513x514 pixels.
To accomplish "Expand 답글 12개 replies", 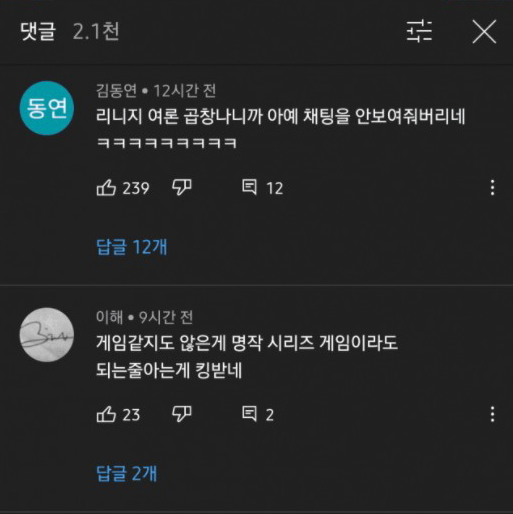I will click(x=132, y=247).
